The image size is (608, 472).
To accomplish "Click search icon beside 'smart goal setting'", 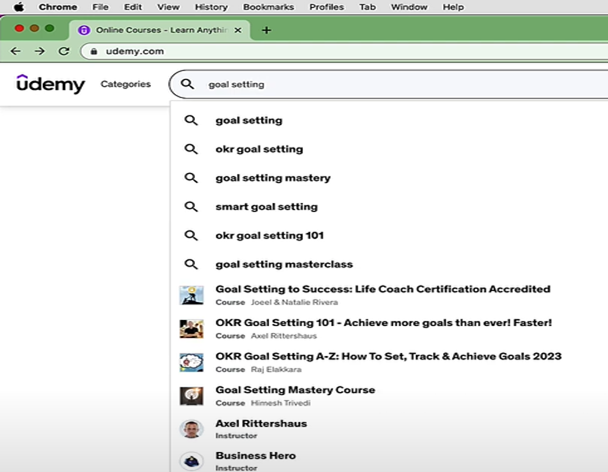I will coord(191,206).
